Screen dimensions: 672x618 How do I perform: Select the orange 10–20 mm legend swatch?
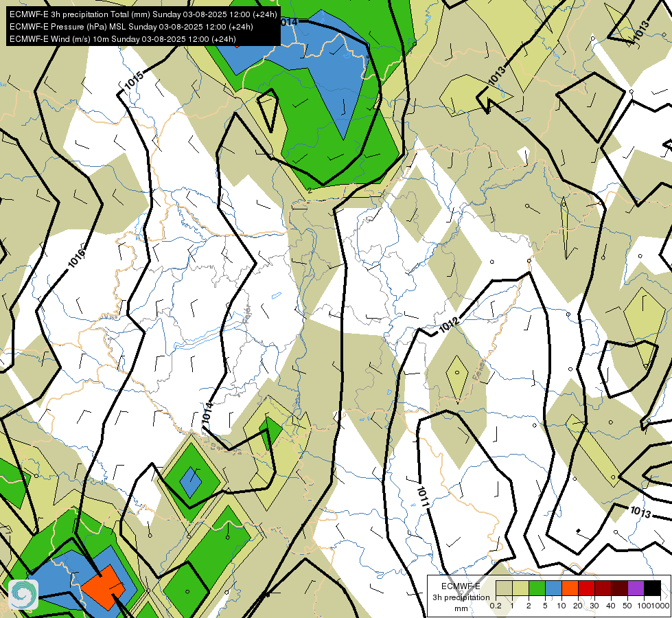pyautogui.click(x=570, y=588)
